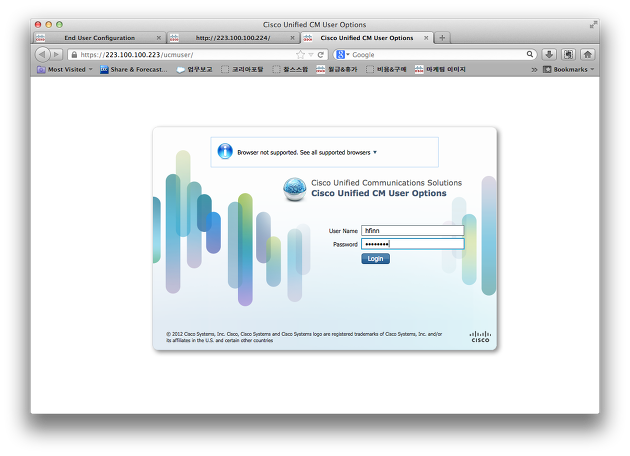The width and height of the screenshot is (630, 456).
Task: Open the last Korean bookmark with Cisco icon
Action: tap(440, 70)
